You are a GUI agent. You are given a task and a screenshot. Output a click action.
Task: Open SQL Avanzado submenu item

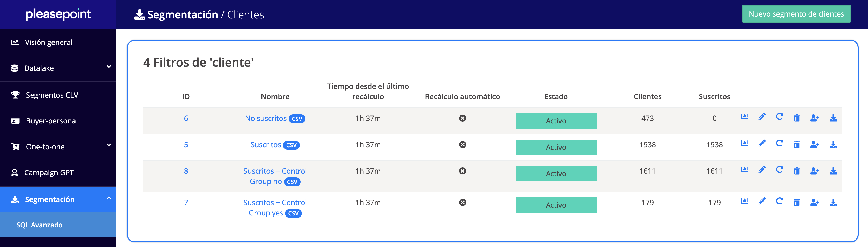coord(39,225)
